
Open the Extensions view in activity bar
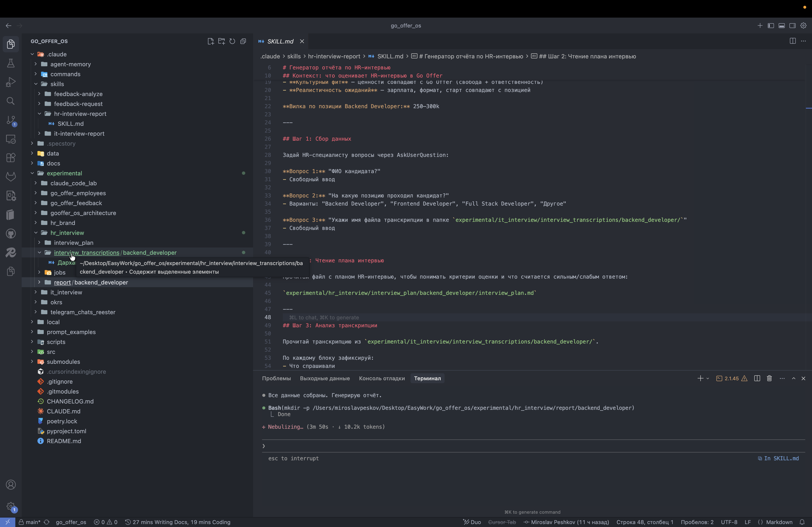[11, 158]
